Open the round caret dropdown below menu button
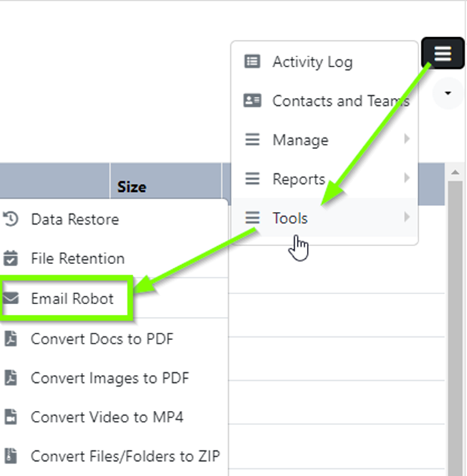Screen dimensions: 467x476 [448, 93]
